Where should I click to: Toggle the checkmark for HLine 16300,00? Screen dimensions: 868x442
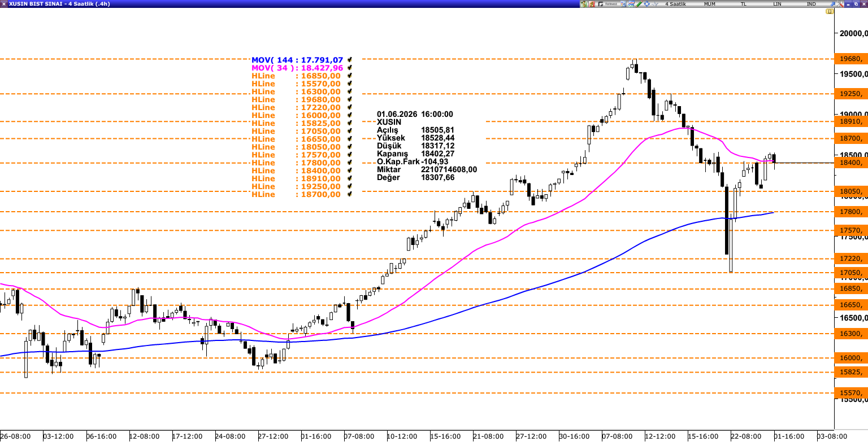point(350,91)
